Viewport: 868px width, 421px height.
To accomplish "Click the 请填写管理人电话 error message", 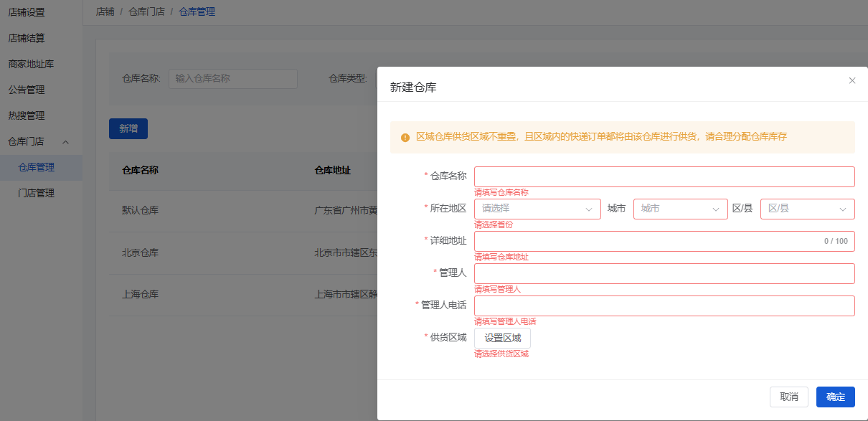I will [x=505, y=321].
